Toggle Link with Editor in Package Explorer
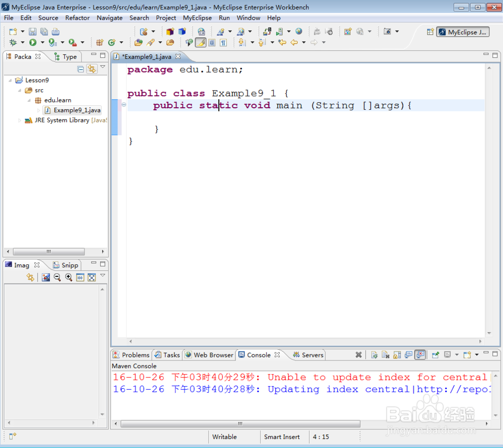This screenshot has height=448, width=503. click(x=92, y=68)
